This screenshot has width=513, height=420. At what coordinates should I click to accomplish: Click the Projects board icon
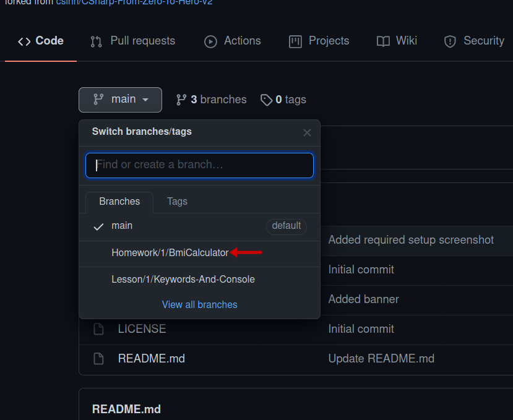tap(295, 41)
